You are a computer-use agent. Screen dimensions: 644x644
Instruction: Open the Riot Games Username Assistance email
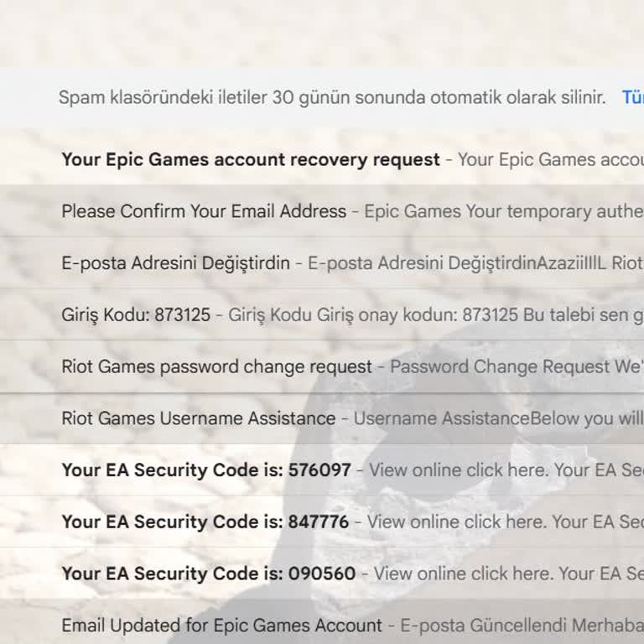tap(198, 418)
